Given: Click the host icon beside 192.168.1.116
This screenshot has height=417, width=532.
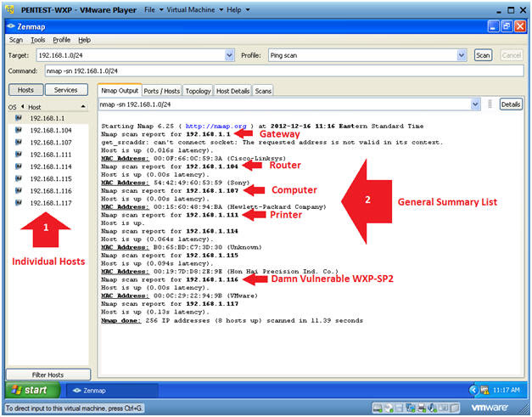Looking at the screenshot, I should point(19,191).
